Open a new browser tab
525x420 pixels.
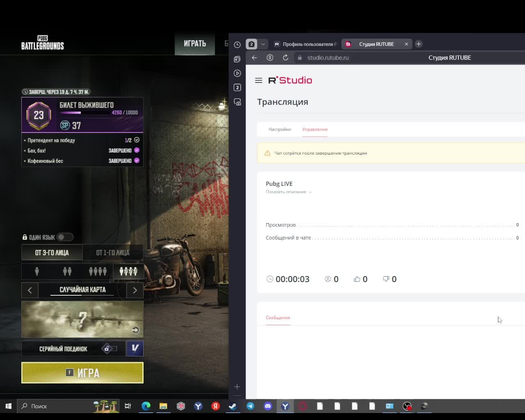[x=418, y=44]
